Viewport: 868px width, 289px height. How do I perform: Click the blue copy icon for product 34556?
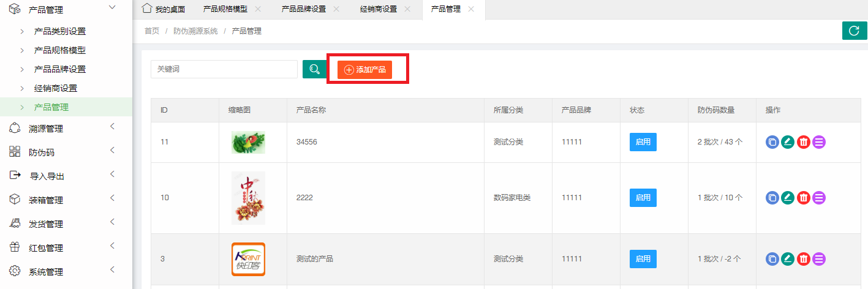[x=772, y=142]
